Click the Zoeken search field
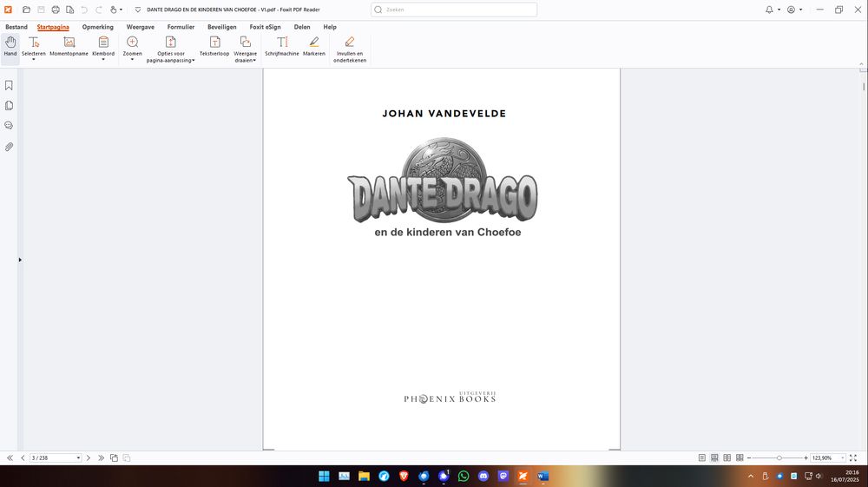Screen dimensions: 868x487 click(454, 10)
